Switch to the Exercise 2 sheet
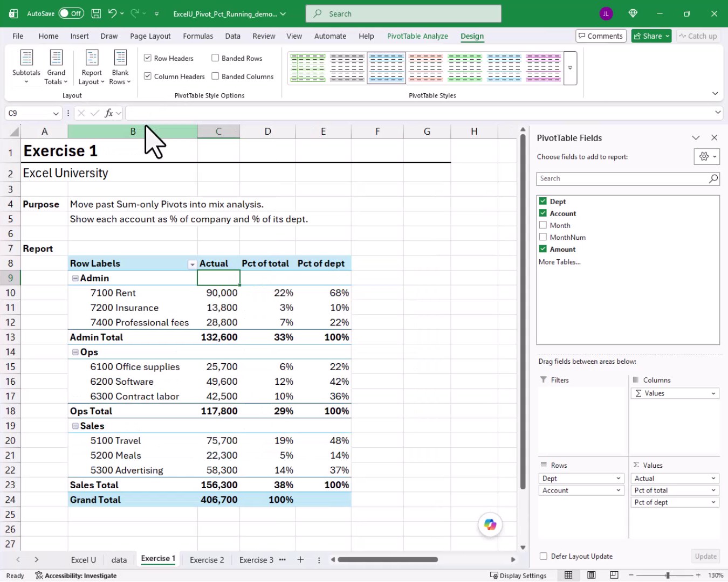The image size is (728, 582). 207,560
